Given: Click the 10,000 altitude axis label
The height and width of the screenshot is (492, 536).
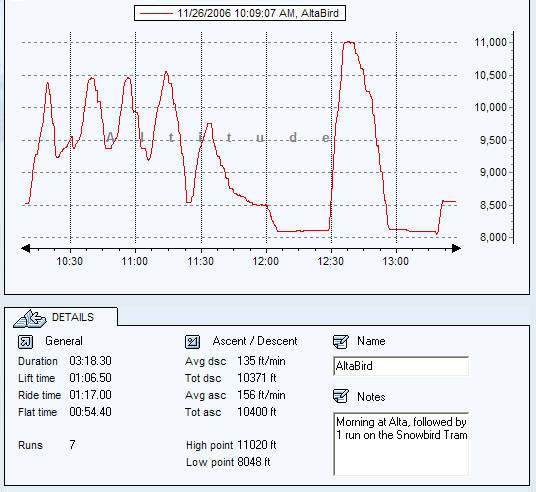Looking at the screenshot, I should point(491,107).
